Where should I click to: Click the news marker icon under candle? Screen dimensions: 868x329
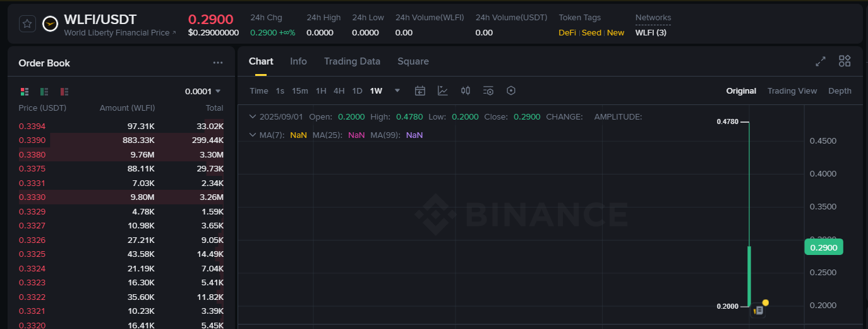pyautogui.click(x=758, y=310)
